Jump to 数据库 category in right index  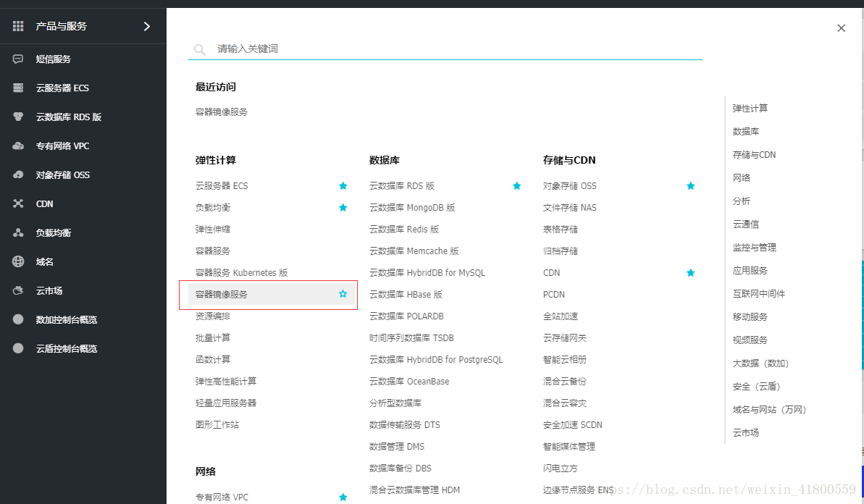point(745,132)
